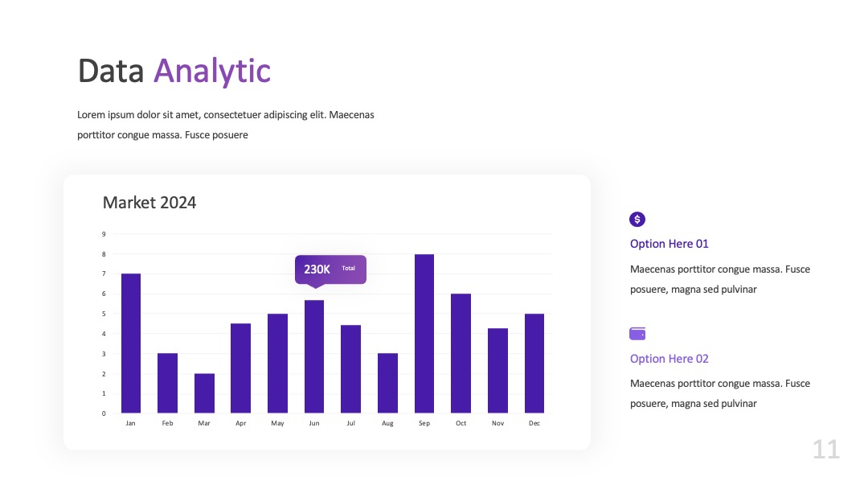This screenshot has width=868, height=489.
Task: Click the Sep bar in the chart
Action: click(x=424, y=334)
